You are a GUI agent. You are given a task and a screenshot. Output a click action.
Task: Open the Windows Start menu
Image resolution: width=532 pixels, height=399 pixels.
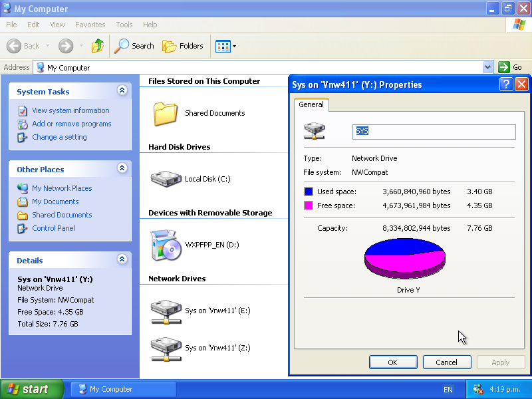[32, 389]
